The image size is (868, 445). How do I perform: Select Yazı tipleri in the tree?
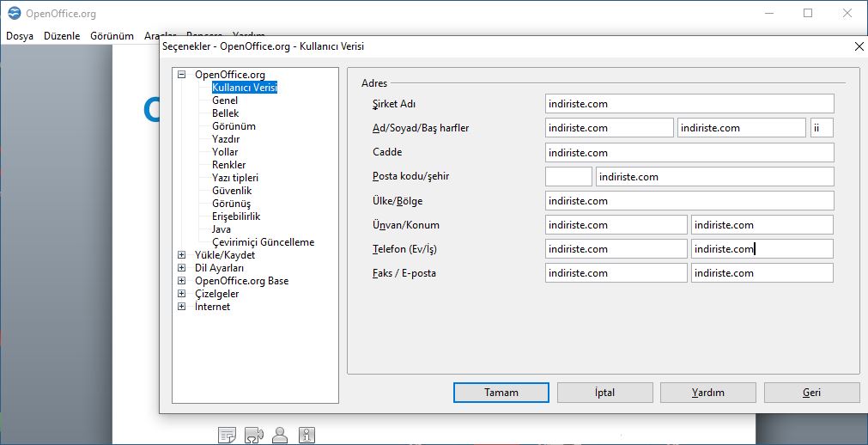pyautogui.click(x=235, y=178)
